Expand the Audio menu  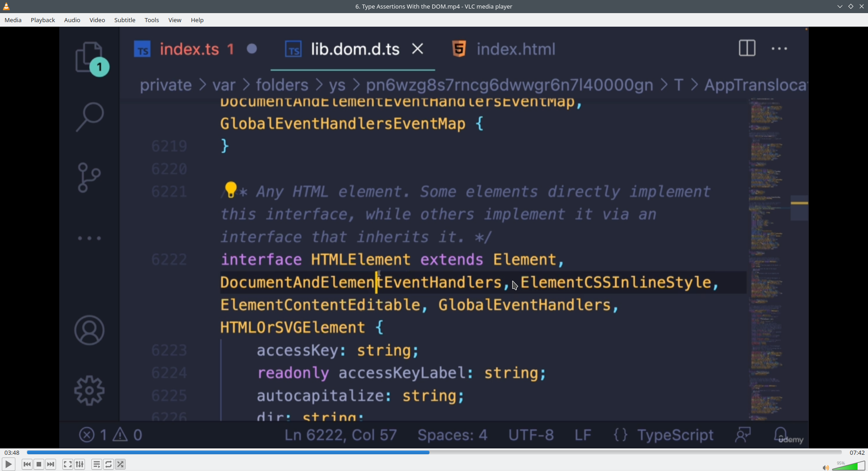coord(72,20)
